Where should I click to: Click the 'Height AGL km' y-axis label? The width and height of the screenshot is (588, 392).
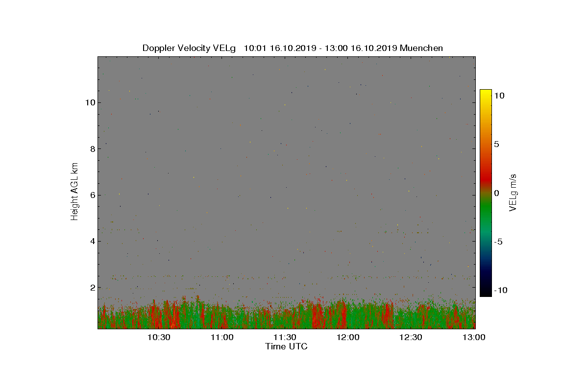(x=74, y=192)
